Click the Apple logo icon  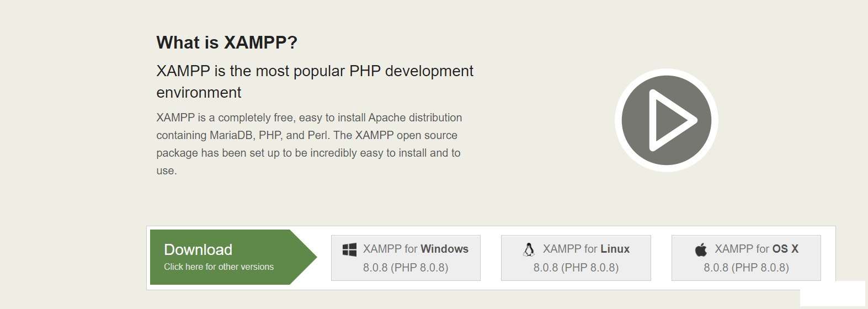coord(701,249)
